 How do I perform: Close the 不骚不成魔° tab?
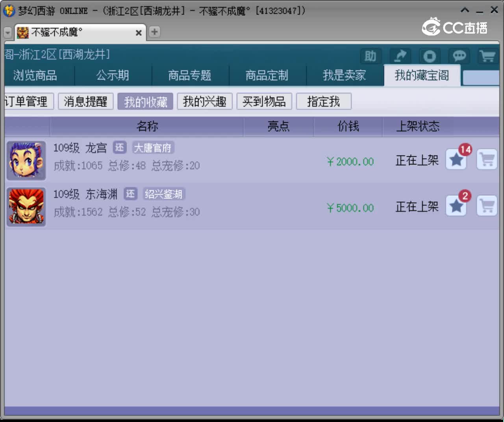139,33
